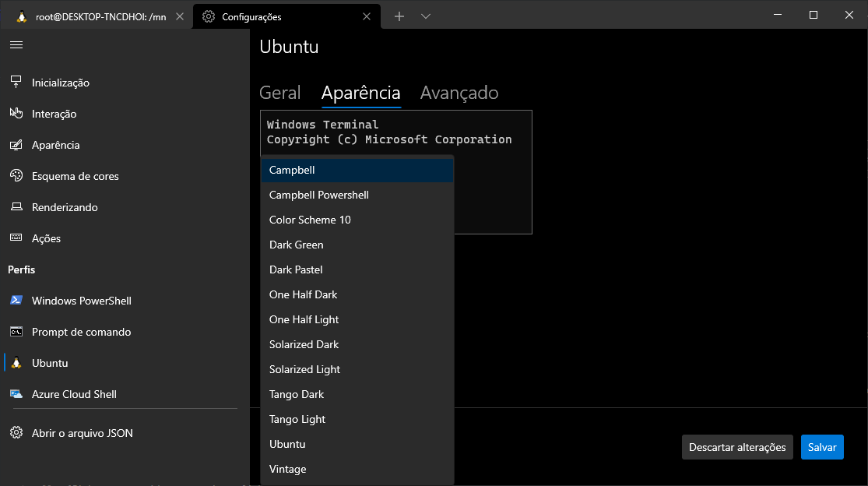Pick the Vintage color scheme
This screenshot has width=868, height=486.
click(357, 469)
